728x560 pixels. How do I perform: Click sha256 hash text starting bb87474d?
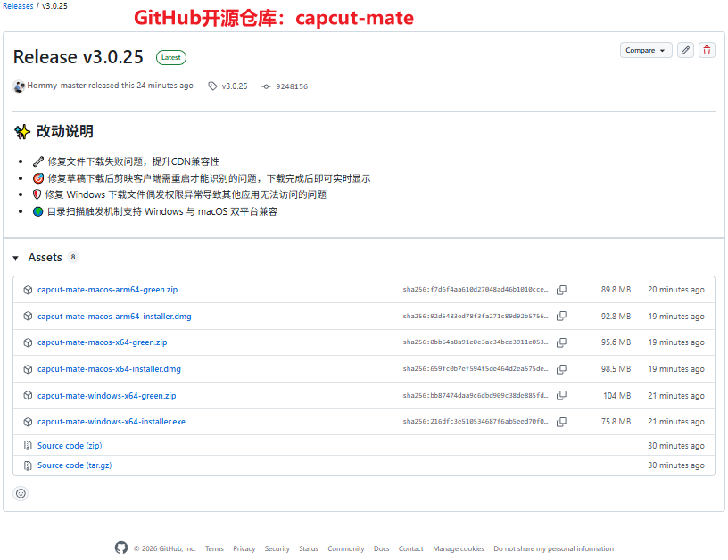tap(476, 396)
